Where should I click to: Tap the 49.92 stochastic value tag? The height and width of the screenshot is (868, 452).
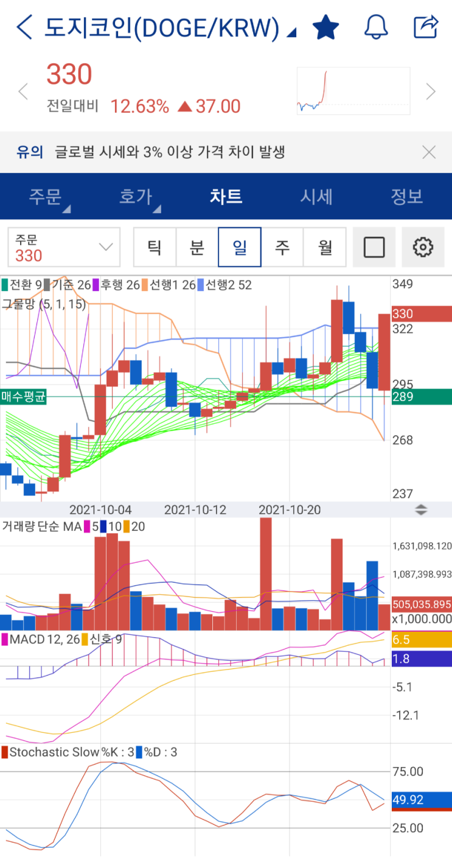[x=422, y=800]
